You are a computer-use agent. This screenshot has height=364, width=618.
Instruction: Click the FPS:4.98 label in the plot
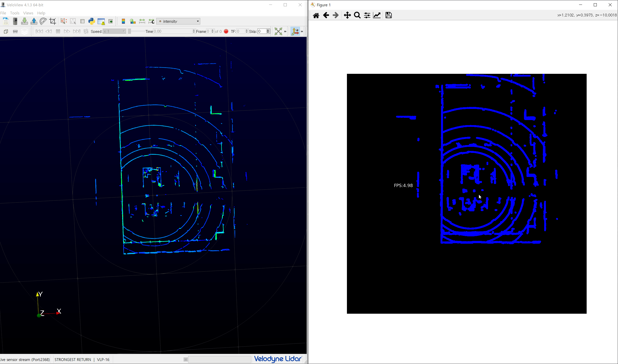click(403, 186)
